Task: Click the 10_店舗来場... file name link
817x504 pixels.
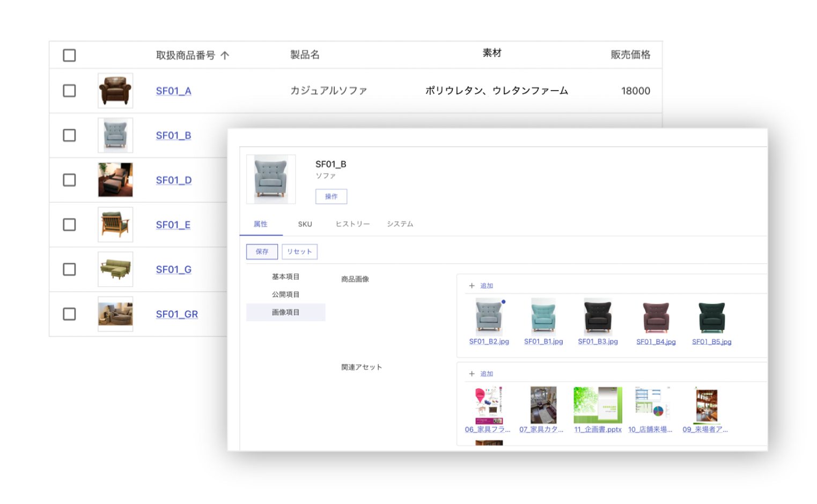Action: 650,429
